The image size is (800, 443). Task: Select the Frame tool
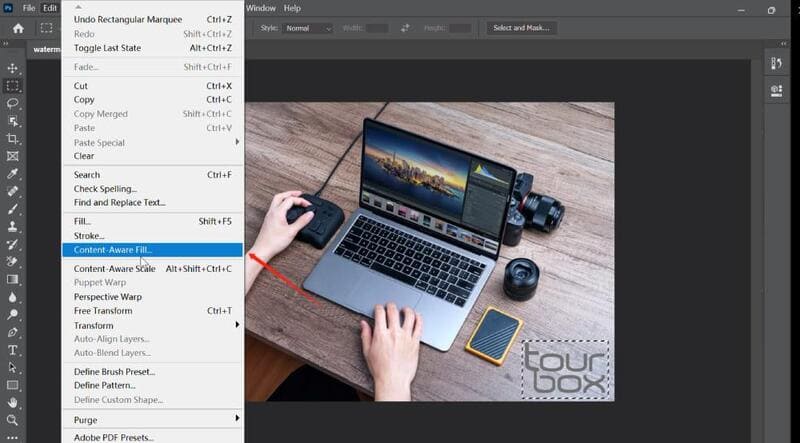tap(12, 156)
